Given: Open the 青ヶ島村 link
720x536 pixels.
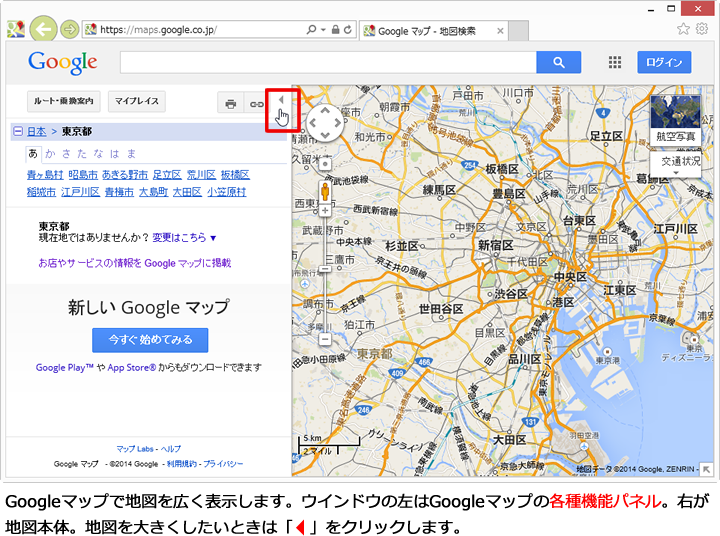Looking at the screenshot, I should click(x=45, y=175).
